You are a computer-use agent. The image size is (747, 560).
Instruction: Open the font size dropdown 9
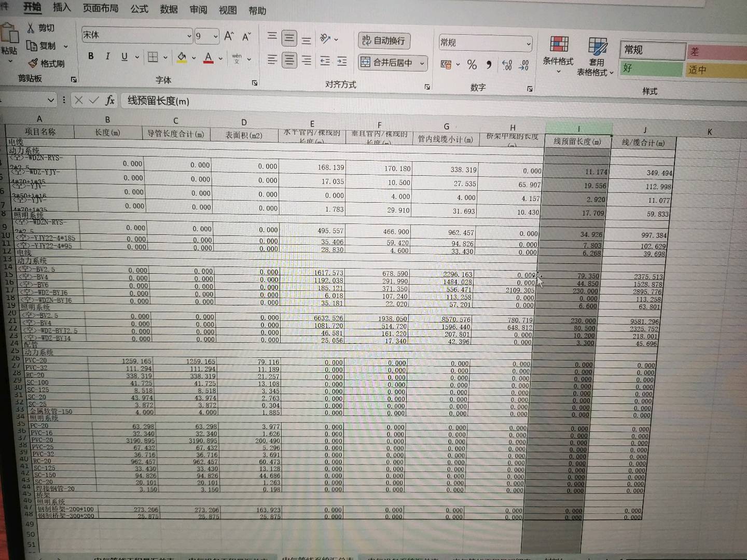tap(215, 36)
